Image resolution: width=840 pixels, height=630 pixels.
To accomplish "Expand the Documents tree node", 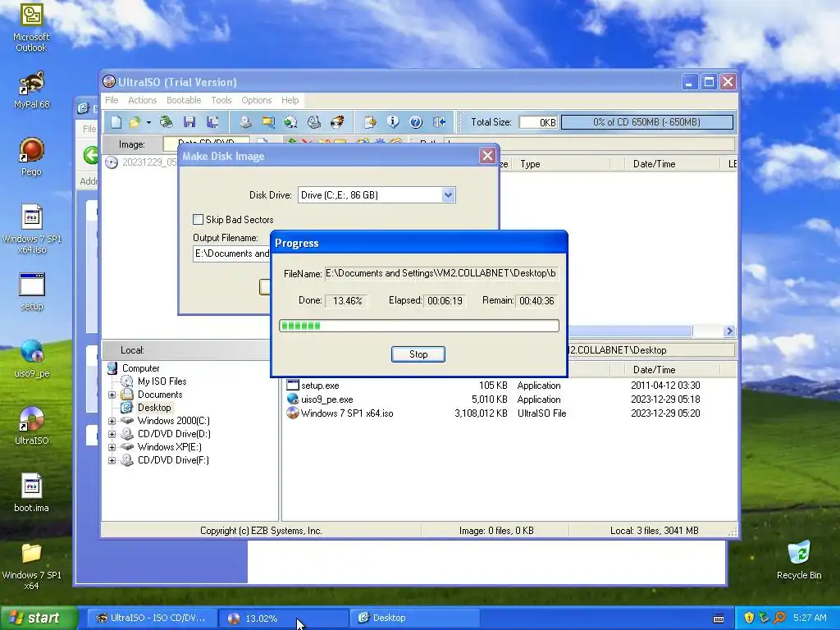I will click(112, 395).
